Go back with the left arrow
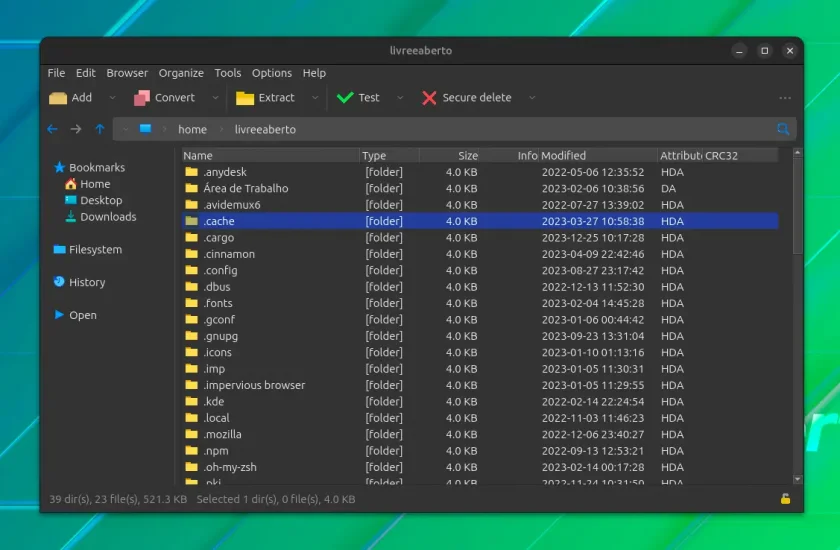840x550 pixels. pyautogui.click(x=52, y=129)
